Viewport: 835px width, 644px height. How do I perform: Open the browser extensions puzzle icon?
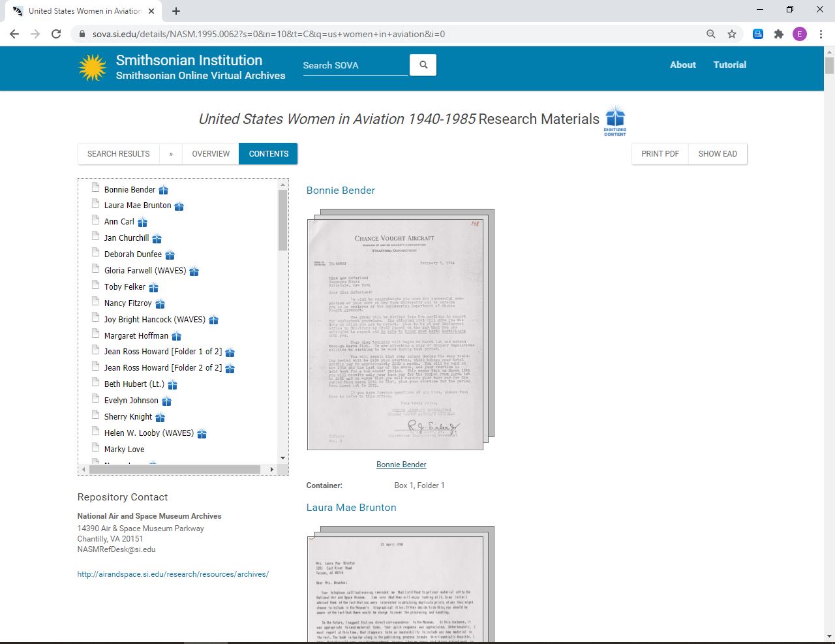pyautogui.click(x=778, y=34)
